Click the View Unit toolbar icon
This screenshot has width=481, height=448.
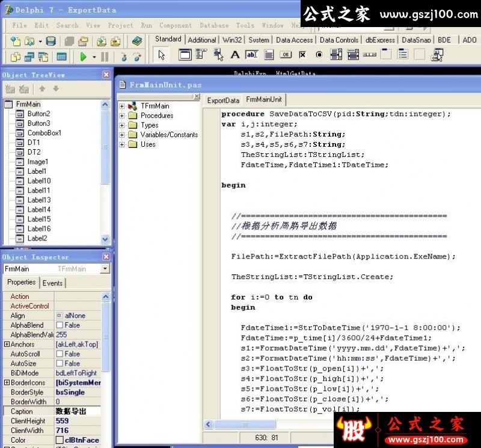point(15,57)
